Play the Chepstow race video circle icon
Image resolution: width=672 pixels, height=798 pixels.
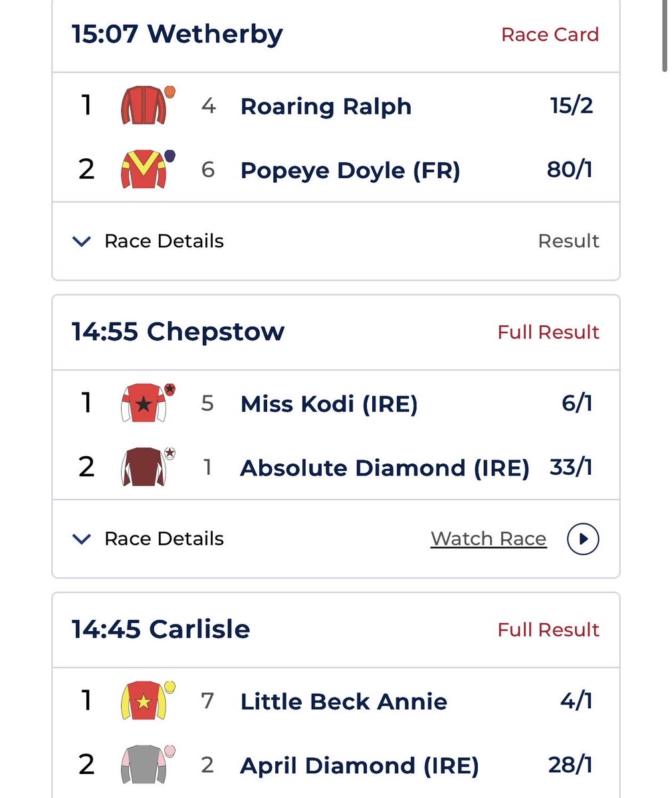tap(583, 539)
